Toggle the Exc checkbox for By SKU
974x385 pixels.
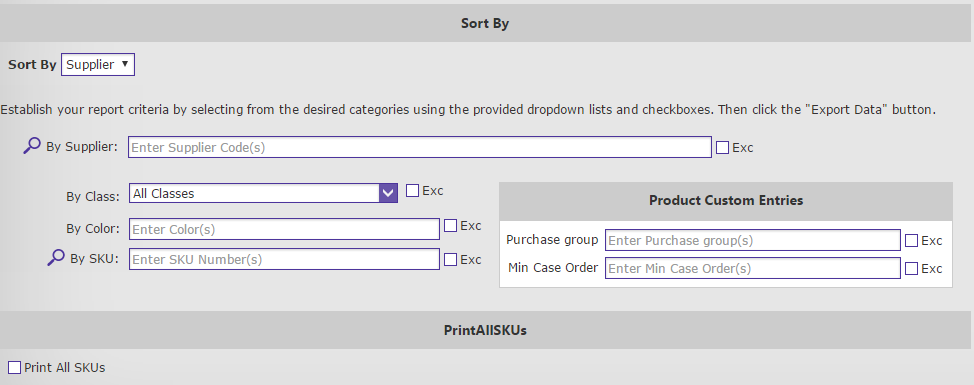tap(450, 260)
